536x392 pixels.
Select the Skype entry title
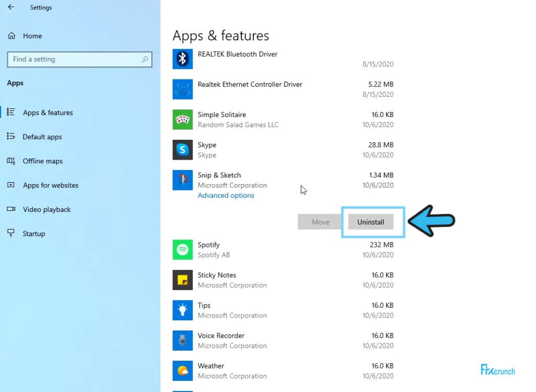pyautogui.click(x=207, y=145)
